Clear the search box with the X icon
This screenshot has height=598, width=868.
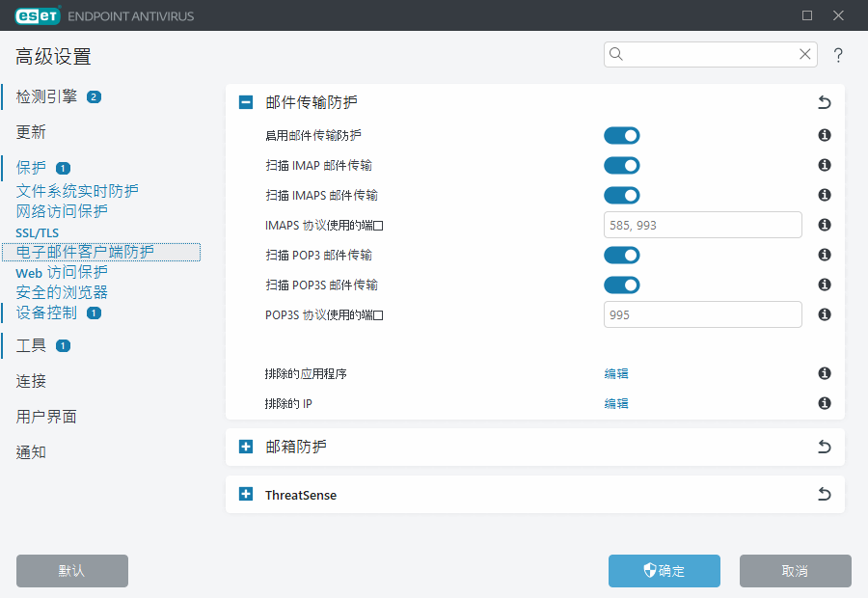(805, 54)
